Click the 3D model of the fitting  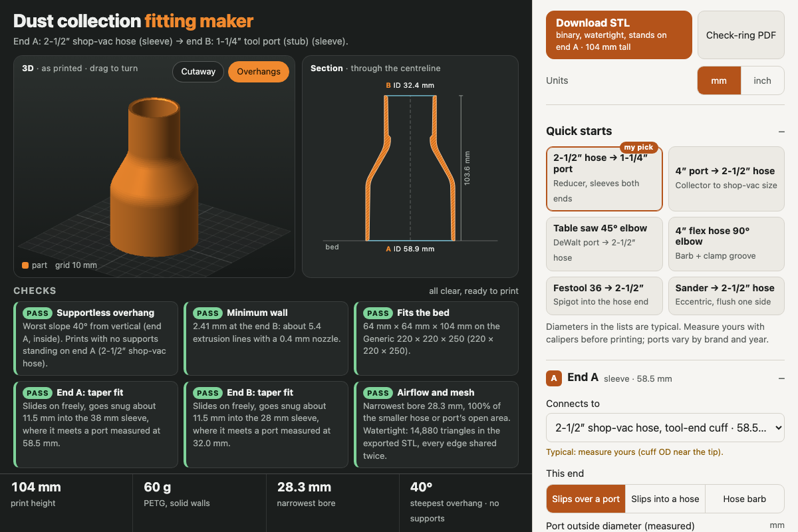click(154, 177)
